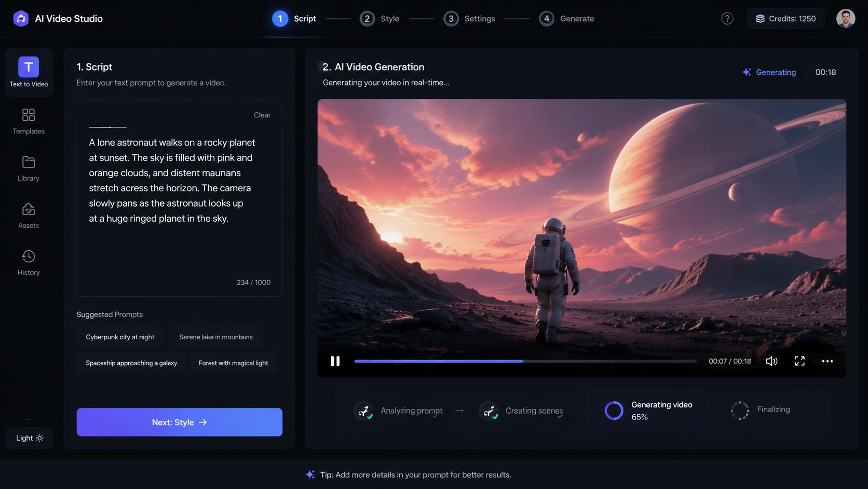
Task: Click inside the script prompt text area
Action: pyautogui.click(x=180, y=198)
